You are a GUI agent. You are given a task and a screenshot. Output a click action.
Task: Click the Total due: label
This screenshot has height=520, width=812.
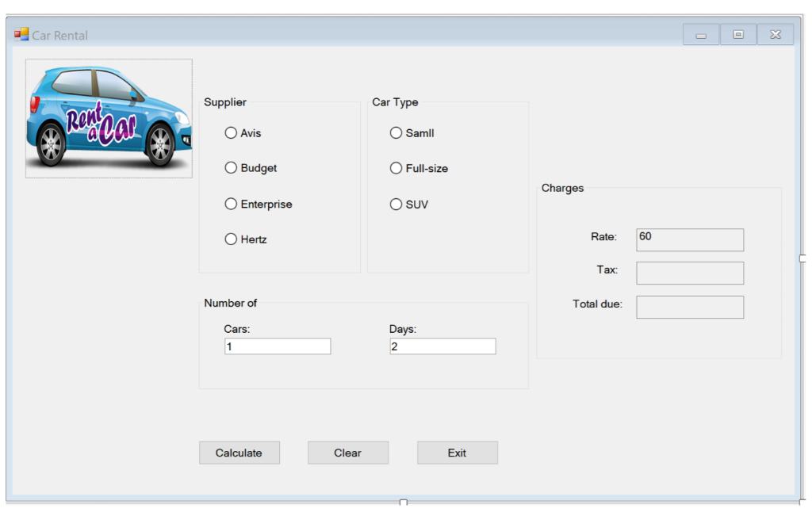click(x=598, y=304)
